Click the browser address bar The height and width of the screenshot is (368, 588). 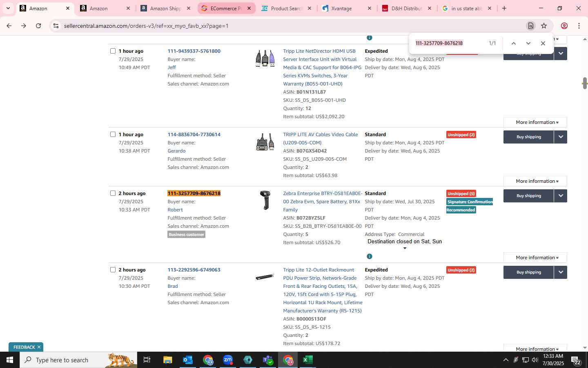coord(292,26)
